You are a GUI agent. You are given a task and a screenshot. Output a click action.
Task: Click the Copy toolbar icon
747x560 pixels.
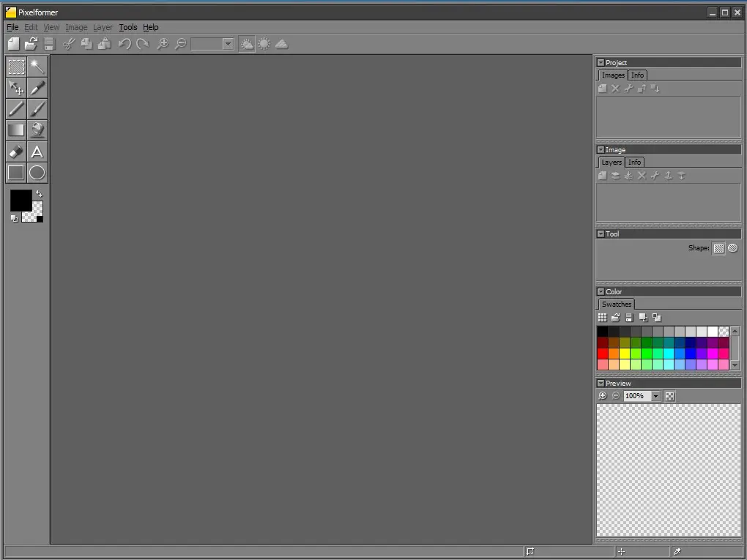point(86,44)
